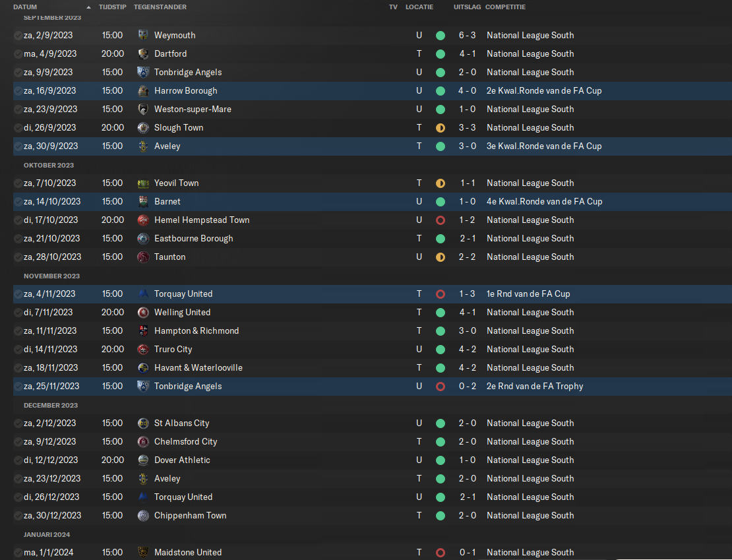The width and height of the screenshot is (732, 560).
Task: Click the St Albans City badge
Action: click(143, 423)
